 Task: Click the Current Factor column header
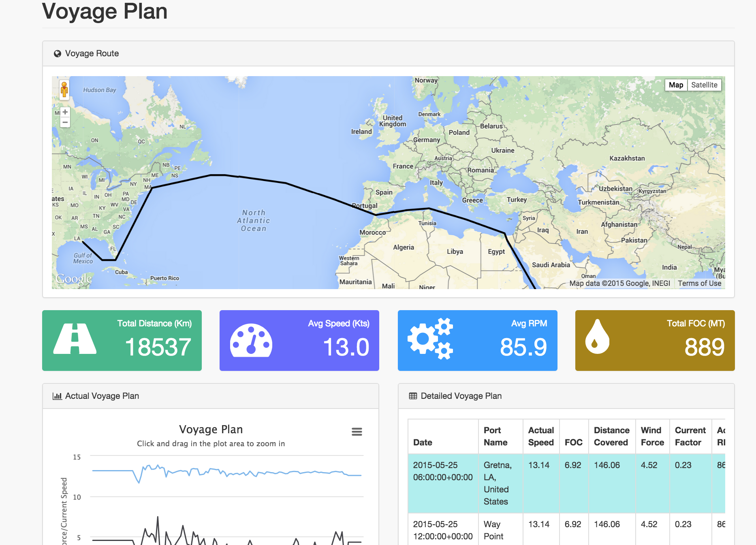tap(690, 436)
